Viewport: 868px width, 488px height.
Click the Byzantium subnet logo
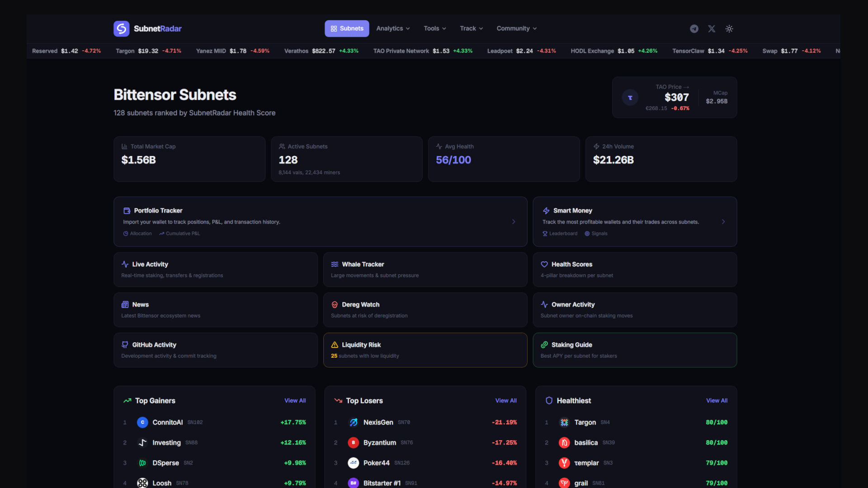click(354, 443)
